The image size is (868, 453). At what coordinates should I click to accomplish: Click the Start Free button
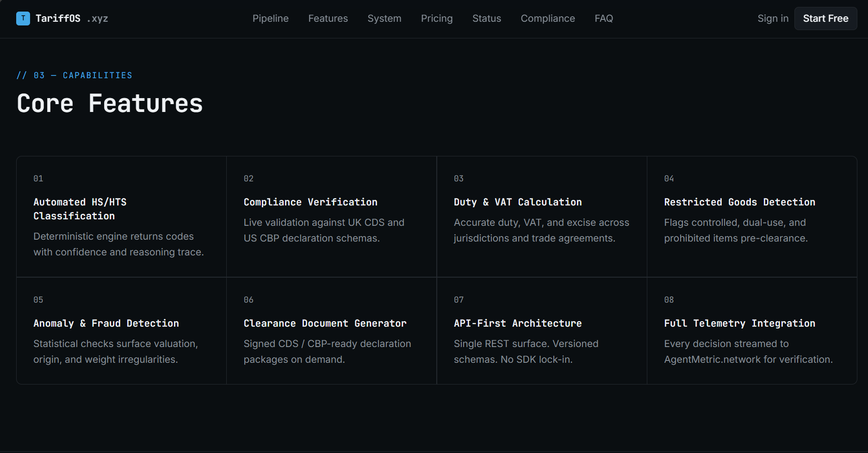tap(825, 19)
